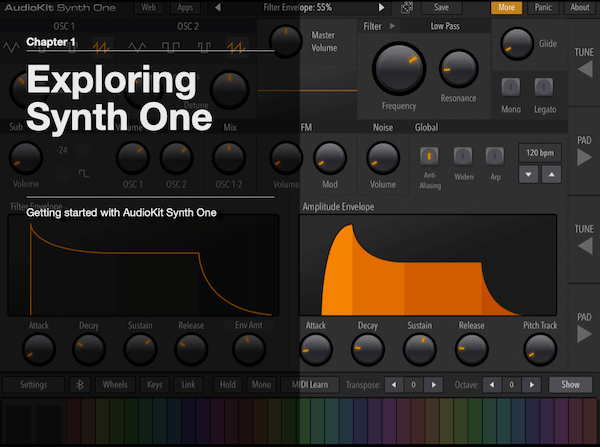Open Settings in the bottom bar
Viewport: 600px width, 447px height.
click(34, 385)
